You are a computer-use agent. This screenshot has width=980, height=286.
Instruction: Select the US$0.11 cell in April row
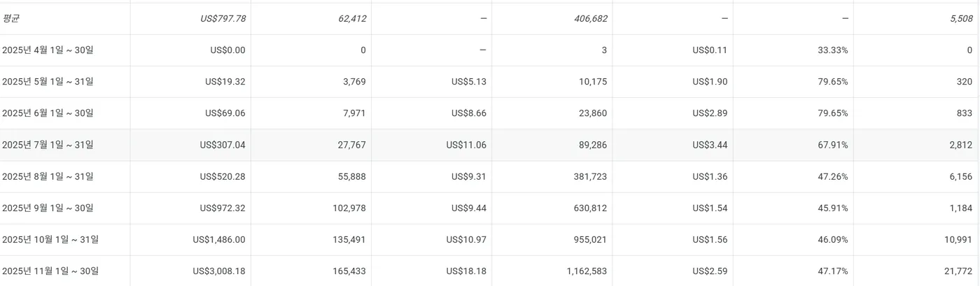click(710, 50)
